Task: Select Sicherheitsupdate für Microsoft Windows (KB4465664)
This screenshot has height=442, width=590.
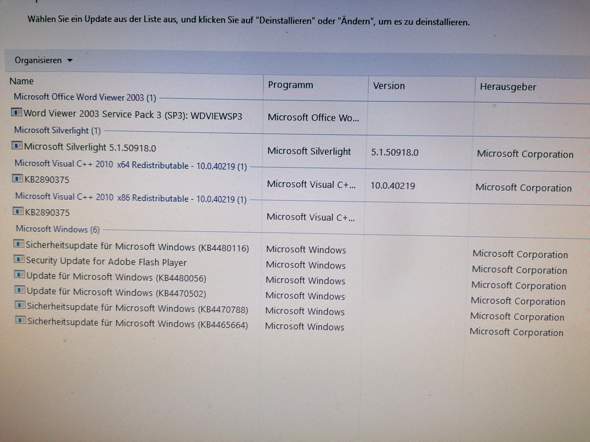Action: coord(137,323)
